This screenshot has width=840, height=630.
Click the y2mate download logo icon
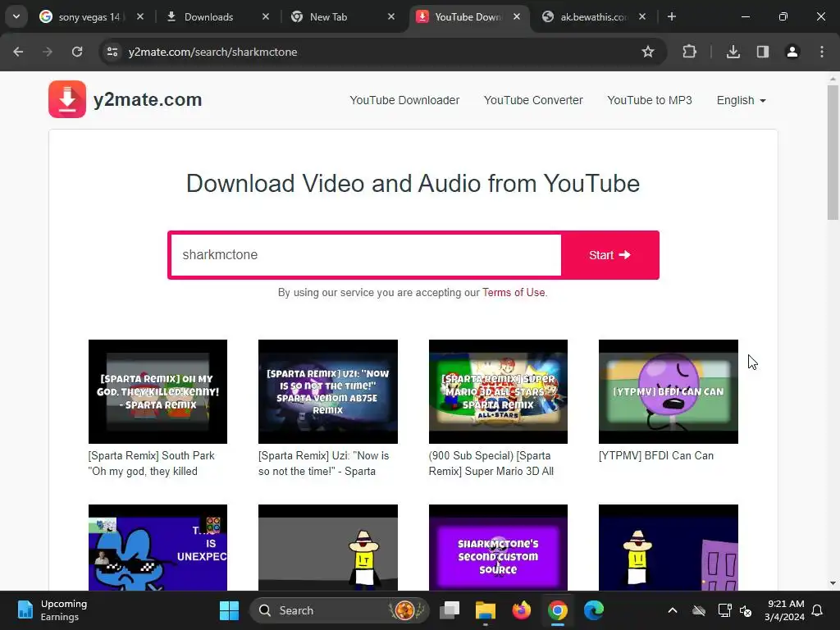(x=67, y=99)
